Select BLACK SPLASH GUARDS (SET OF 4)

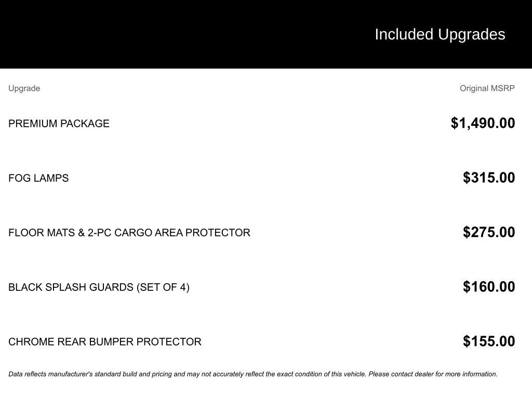coord(99,287)
